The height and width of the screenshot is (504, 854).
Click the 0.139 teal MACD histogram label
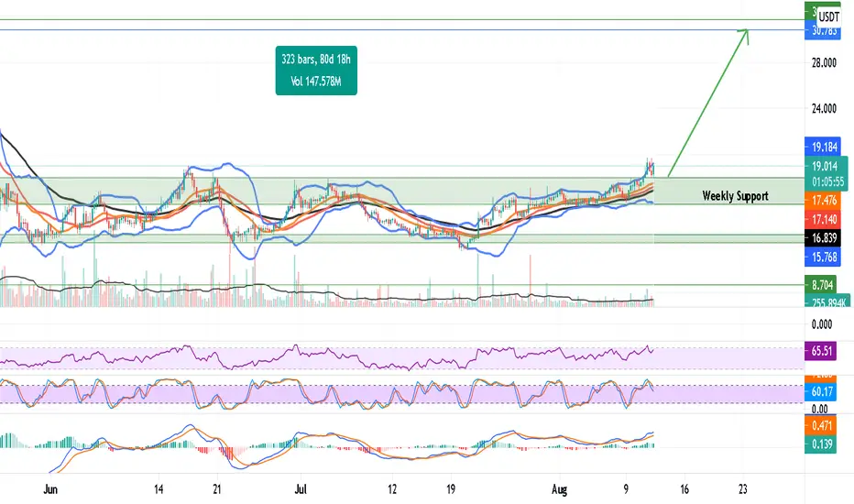tap(821, 444)
